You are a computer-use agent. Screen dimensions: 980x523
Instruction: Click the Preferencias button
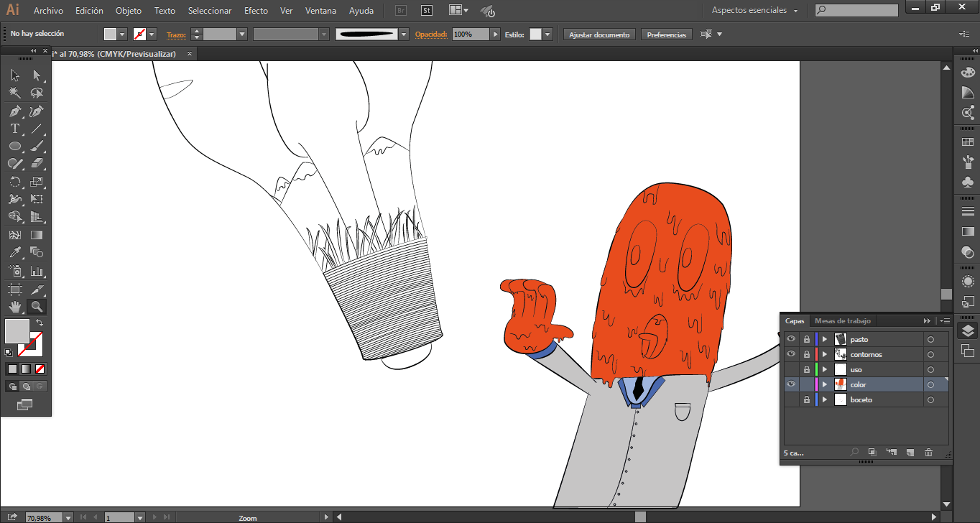click(666, 34)
